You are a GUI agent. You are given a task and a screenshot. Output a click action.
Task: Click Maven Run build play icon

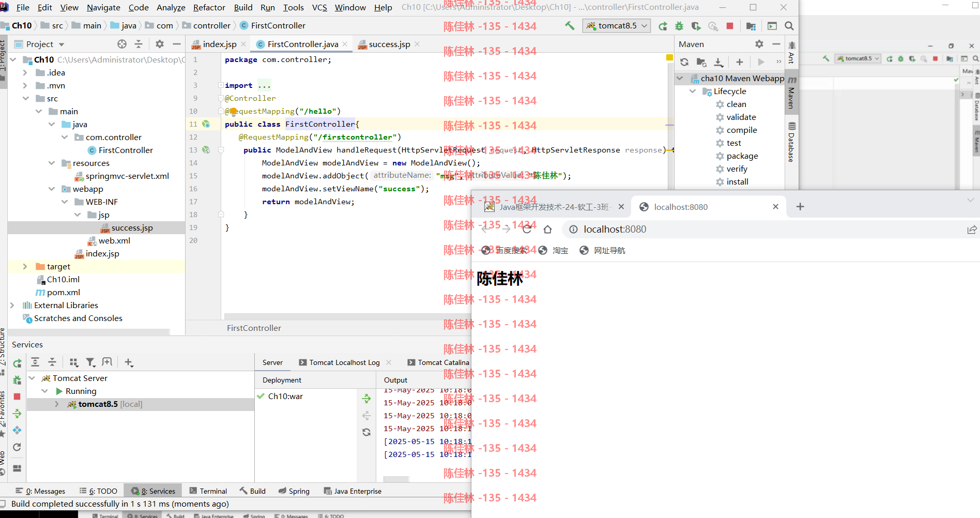(761, 62)
